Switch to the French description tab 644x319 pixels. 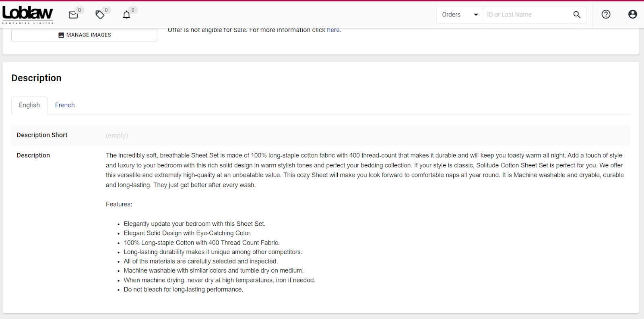pyautogui.click(x=65, y=105)
